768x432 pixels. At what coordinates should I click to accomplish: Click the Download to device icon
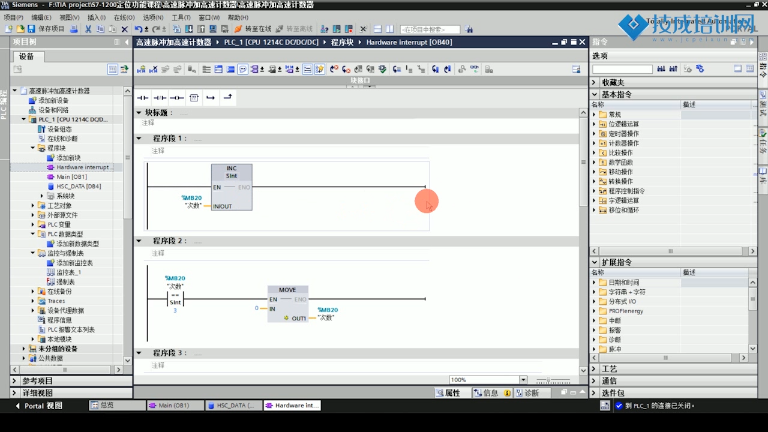[189, 29]
